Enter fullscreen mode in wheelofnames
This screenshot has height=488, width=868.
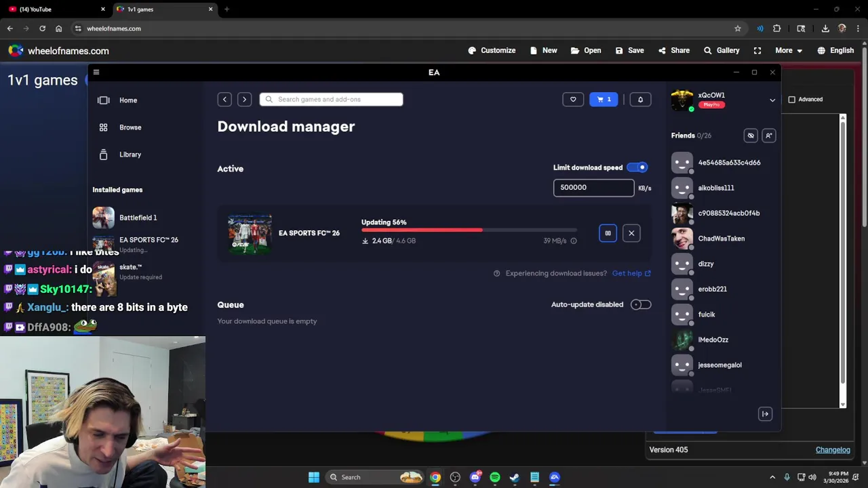[x=757, y=51]
